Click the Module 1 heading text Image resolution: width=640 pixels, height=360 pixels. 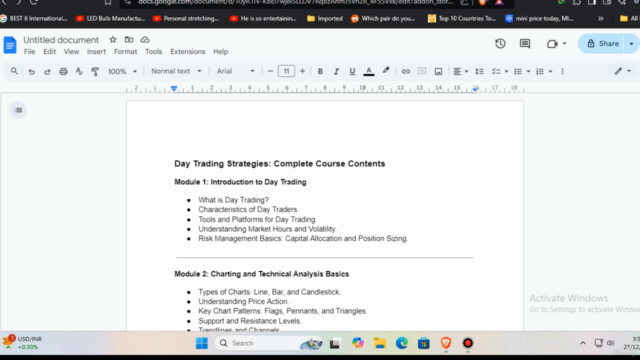pyautogui.click(x=240, y=182)
